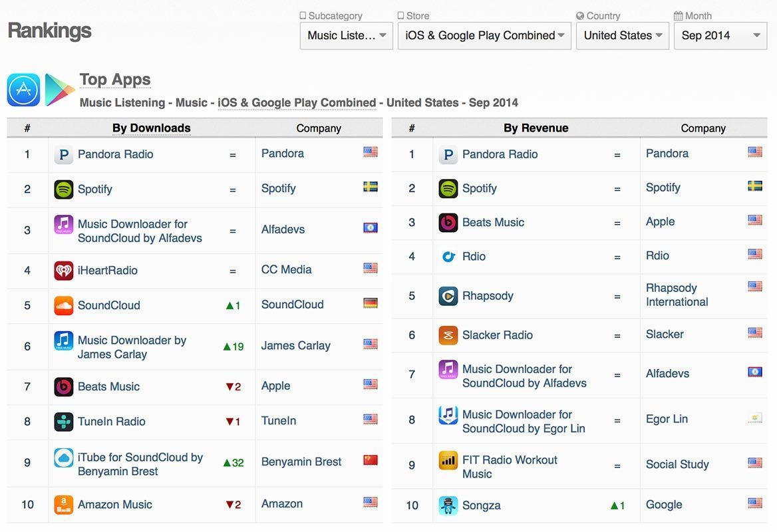Click the TuneIn Radio app icon
The height and width of the screenshot is (532, 777).
[x=63, y=422]
